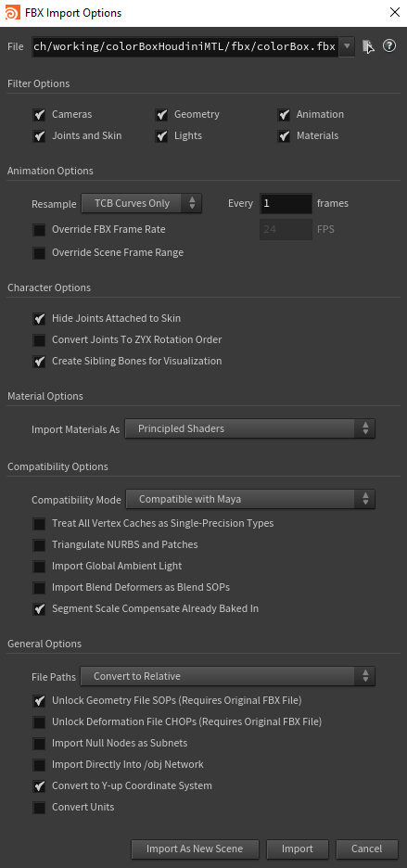This screenshot has width=407, height=868.
Task: Expand the File path history dropdown arrow
Action: click(x=347, y=47)
